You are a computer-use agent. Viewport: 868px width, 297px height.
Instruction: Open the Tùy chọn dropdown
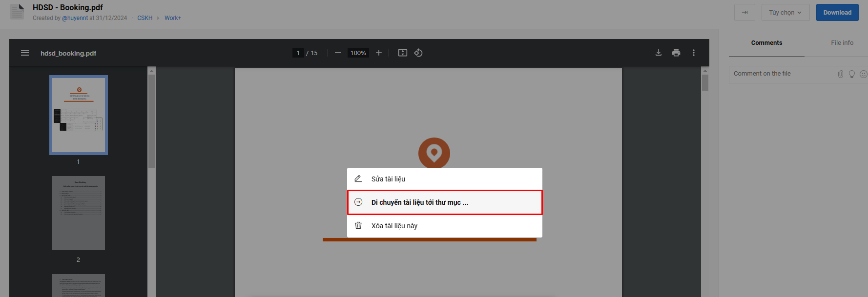point(785,12)
